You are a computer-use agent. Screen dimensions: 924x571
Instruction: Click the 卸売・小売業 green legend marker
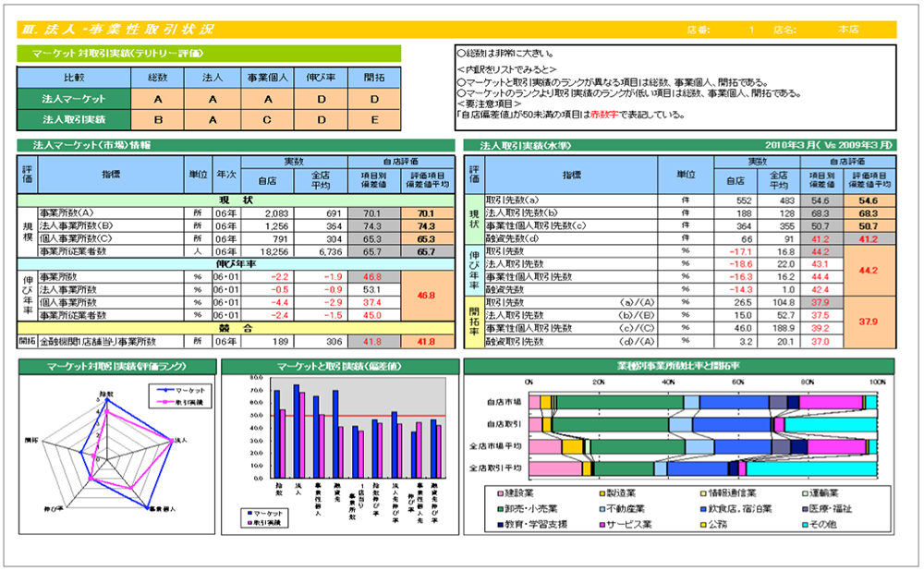pos(500,509)
